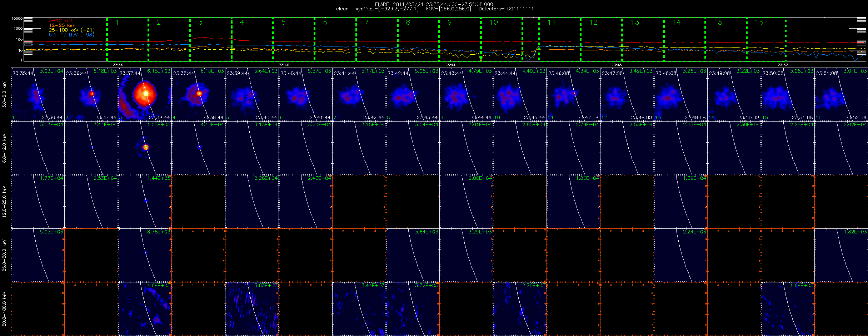Open the 25.0-50.0 keV image labeled 8.76E+03
Image resolution: width=868 pixels, height=336 pixels.
coord(145,255)
